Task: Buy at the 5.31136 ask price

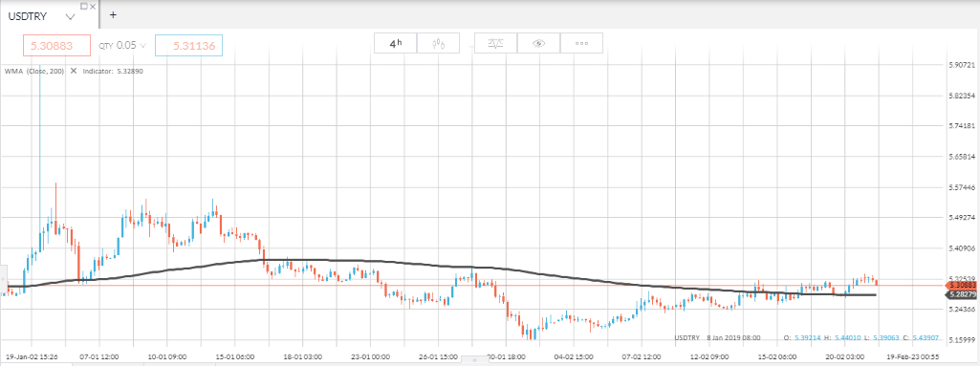Action: click(x=189, y=45)
